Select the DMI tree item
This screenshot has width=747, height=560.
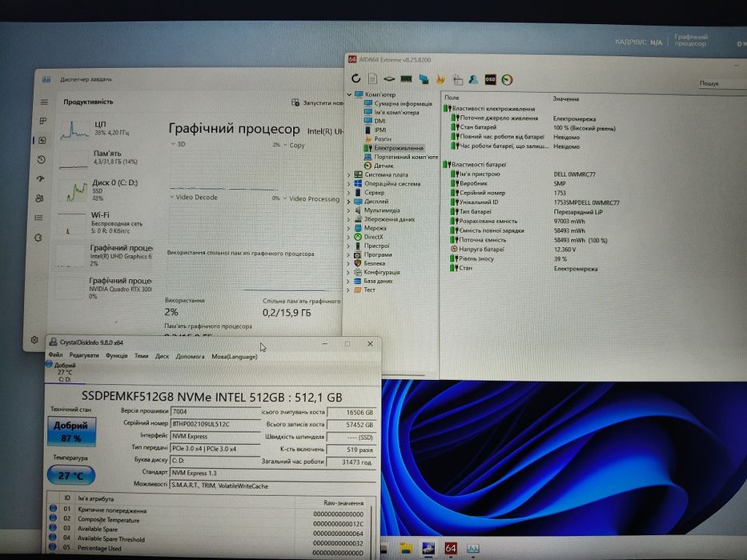pos(380,121)
